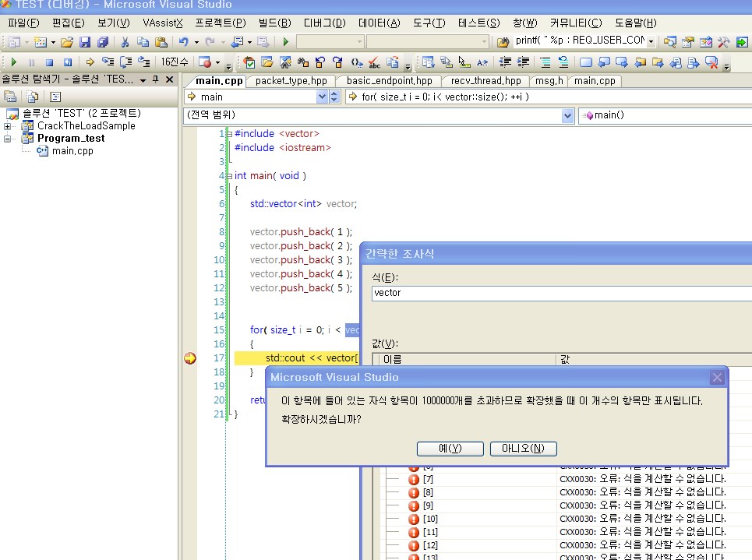Open the 도구(T) menu
The width and height of the screenshot is (752, 560).
[429, 23]
